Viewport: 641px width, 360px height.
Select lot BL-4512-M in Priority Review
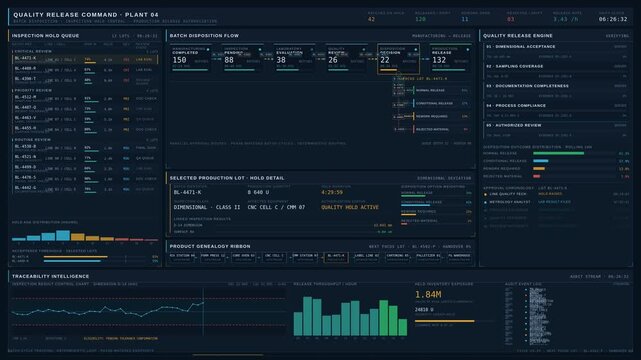(85, 98)
